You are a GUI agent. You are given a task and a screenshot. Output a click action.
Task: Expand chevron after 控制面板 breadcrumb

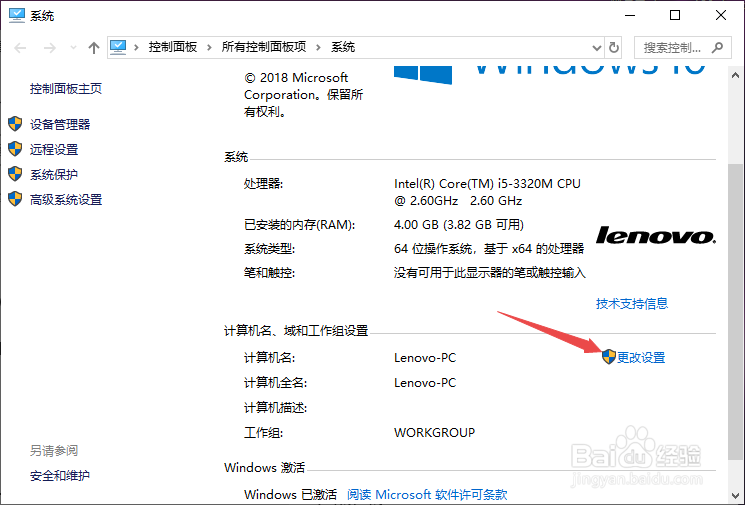(x=209, y=47)
